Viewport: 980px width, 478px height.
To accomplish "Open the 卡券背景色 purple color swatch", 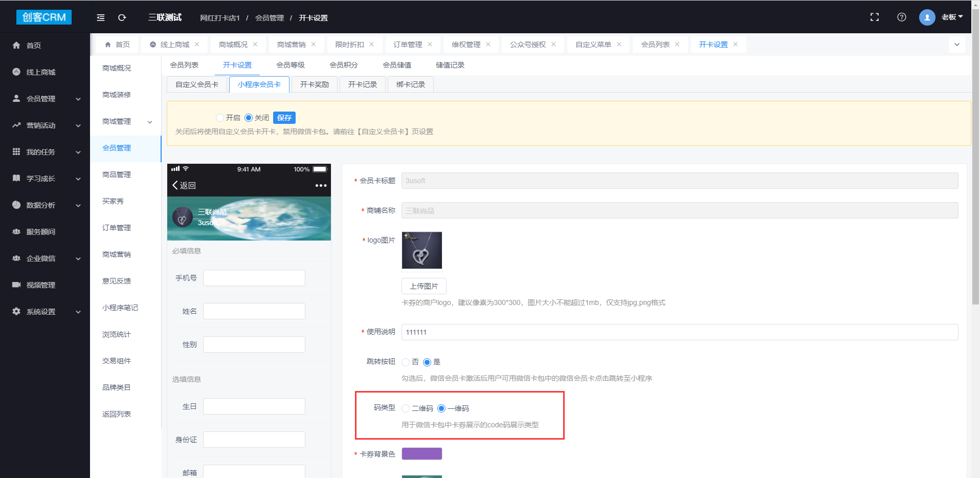I will point(422,454).
